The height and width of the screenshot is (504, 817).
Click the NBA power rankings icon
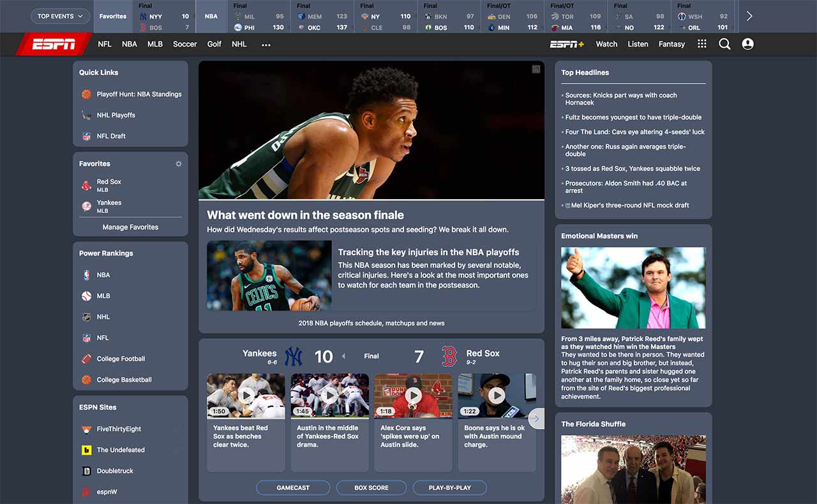[86, 275]
